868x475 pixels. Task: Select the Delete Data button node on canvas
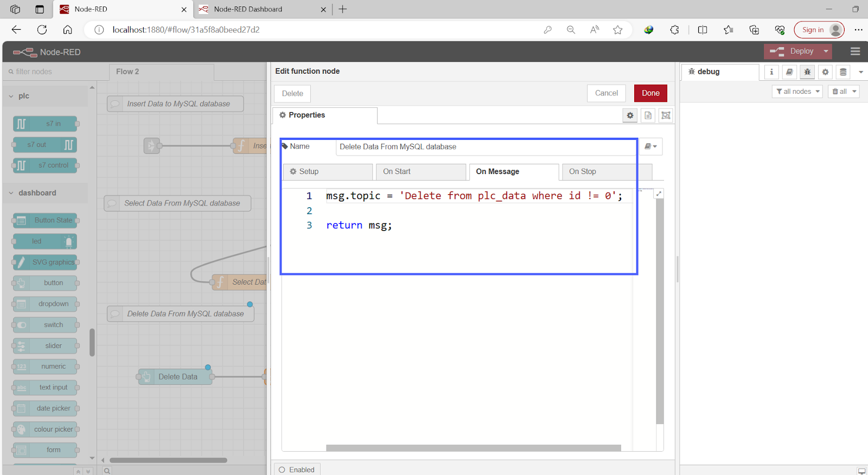pos(175,377)
